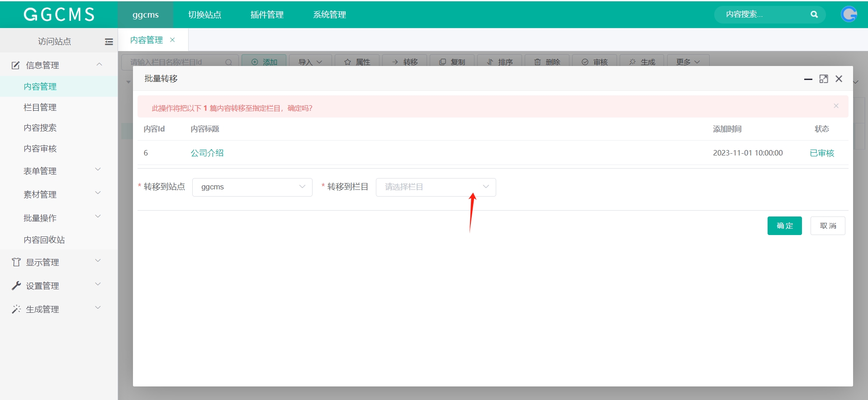The image size is (868, 400).
Task: Toggle the sidebar collapse hamburger icon
Action: pyautogui.click(x=109, y=42)
